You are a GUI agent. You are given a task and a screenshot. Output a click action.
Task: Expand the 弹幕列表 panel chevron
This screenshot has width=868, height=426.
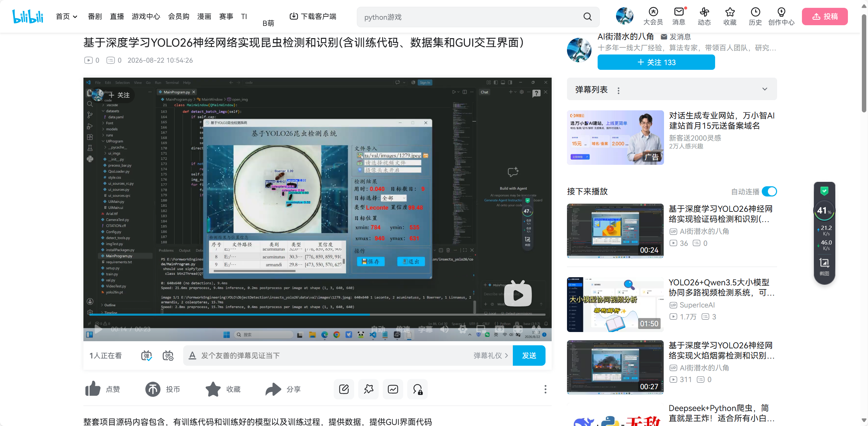[x=765, y=89]
